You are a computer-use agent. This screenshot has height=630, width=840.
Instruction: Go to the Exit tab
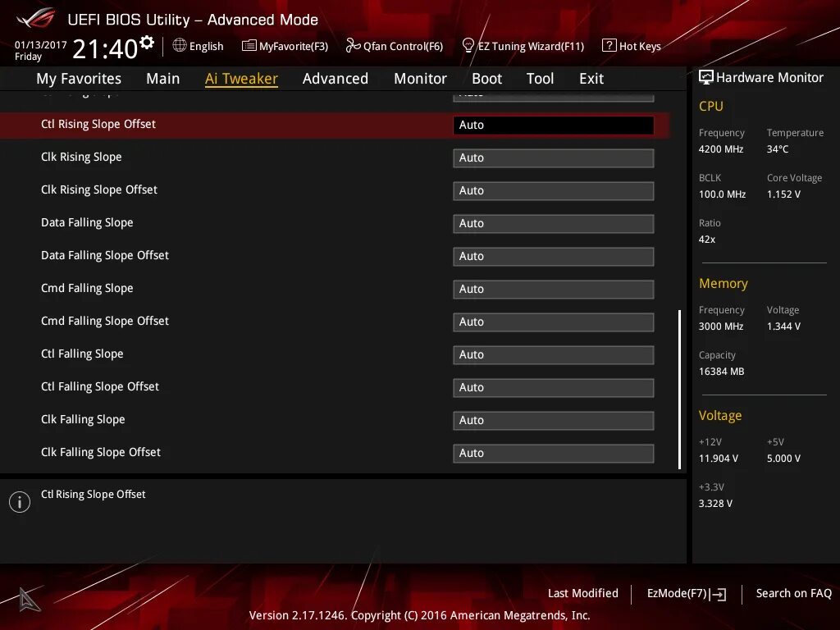click(x=591, y=79)
